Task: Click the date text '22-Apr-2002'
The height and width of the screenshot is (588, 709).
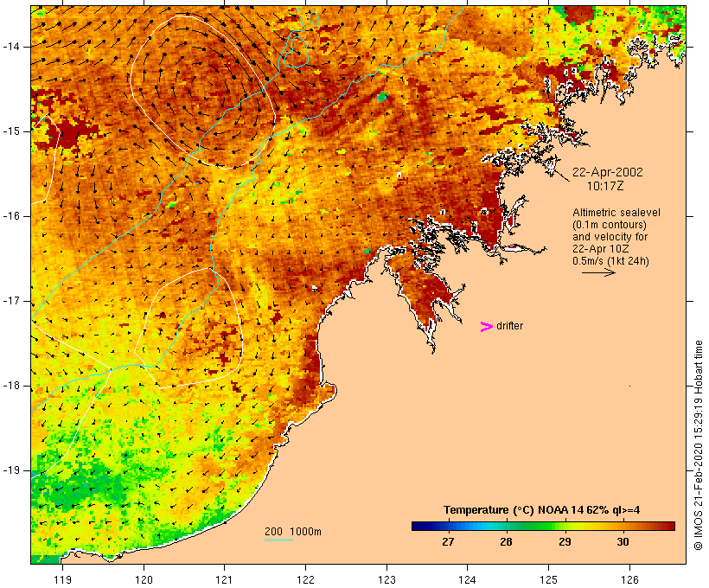Action: click(x=608, y=172)
